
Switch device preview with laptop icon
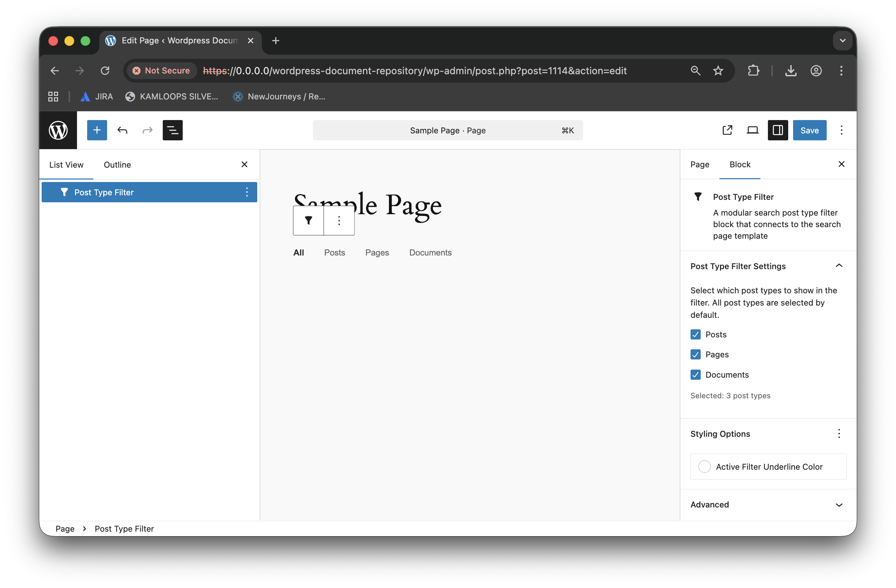(752, 130)
